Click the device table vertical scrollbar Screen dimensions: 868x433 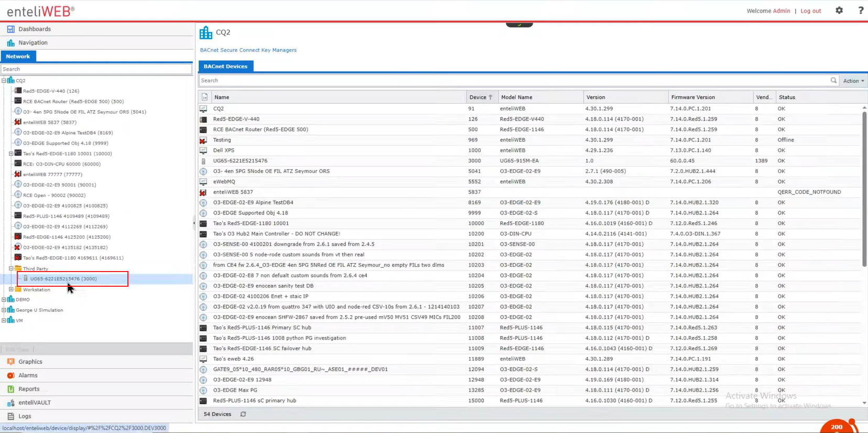pos(864,189)
